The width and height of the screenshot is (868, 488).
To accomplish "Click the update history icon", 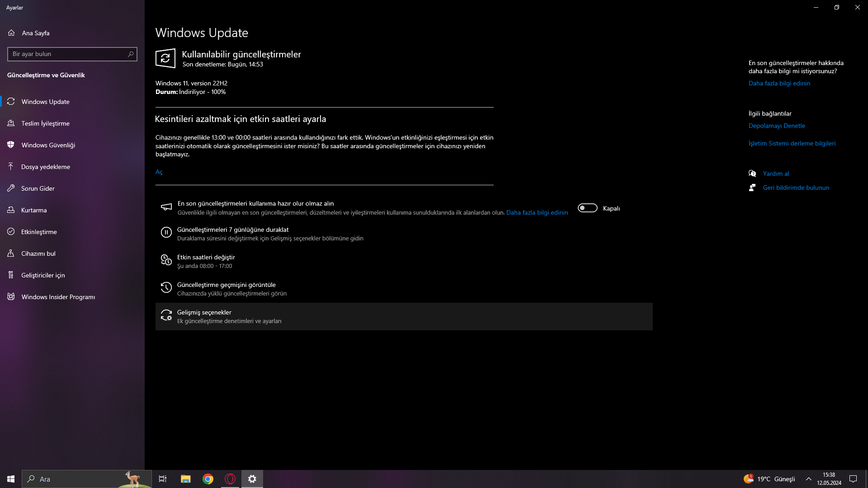I will 166,288.
